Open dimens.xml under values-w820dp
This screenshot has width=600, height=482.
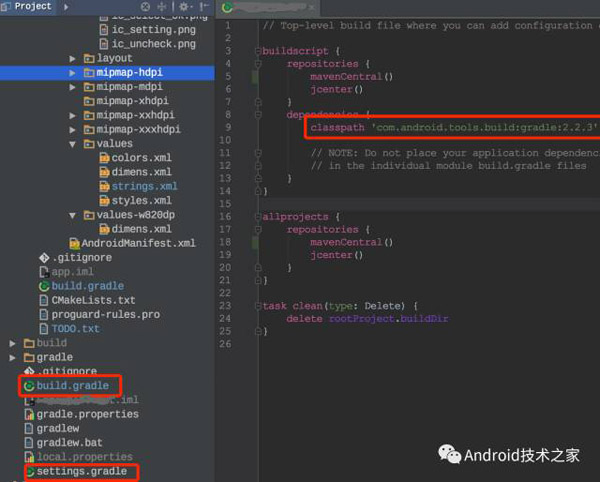pyautogui.click(x=141, y=229)
